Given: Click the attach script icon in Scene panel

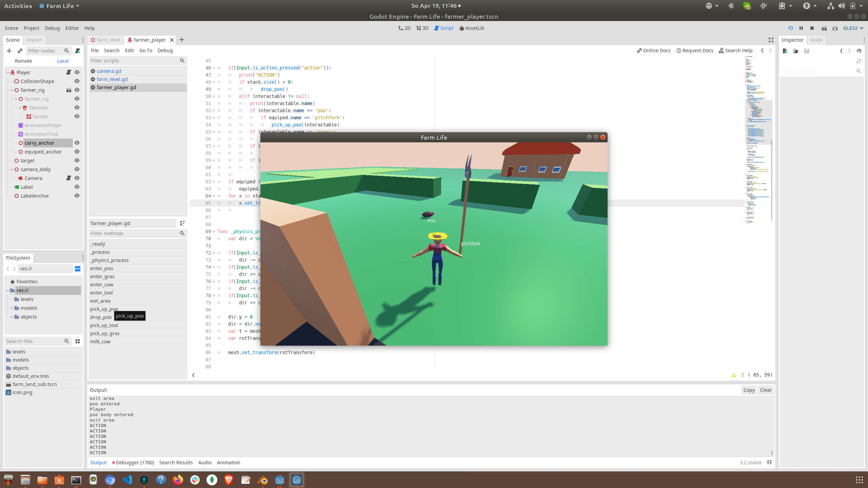Looking at the screenshot, I should tap(78, 51).
